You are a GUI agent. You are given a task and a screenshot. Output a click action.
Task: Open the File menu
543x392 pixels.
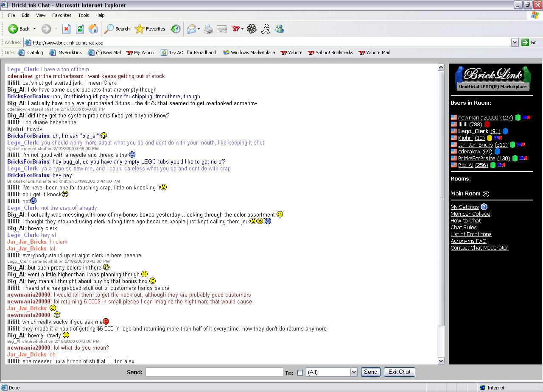pyautogui.click(x=11, y=15)
